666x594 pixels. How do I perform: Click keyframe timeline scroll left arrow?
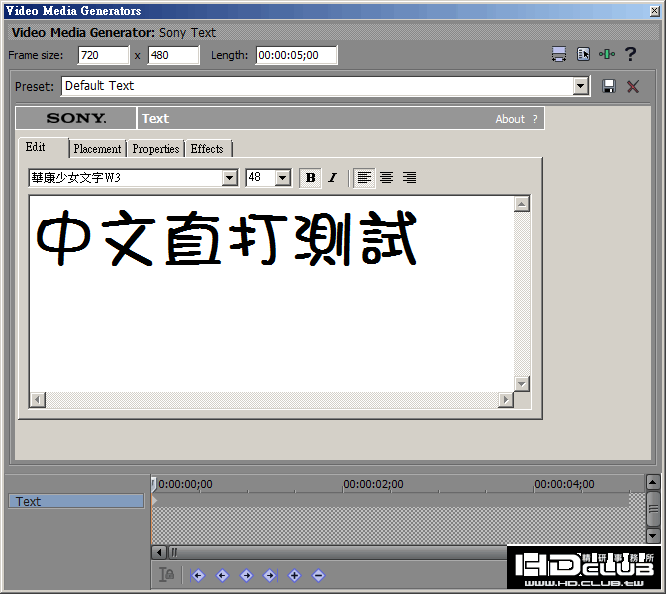point(159,552)
